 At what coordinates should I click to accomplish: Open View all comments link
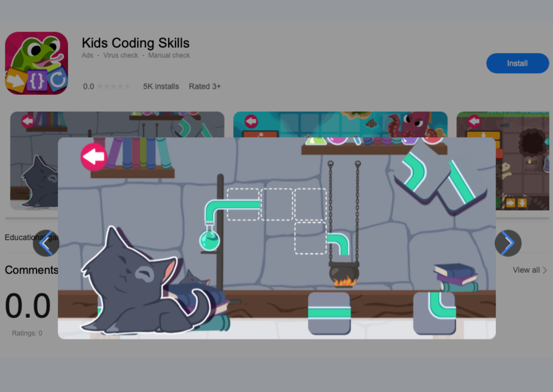[526, 270]
